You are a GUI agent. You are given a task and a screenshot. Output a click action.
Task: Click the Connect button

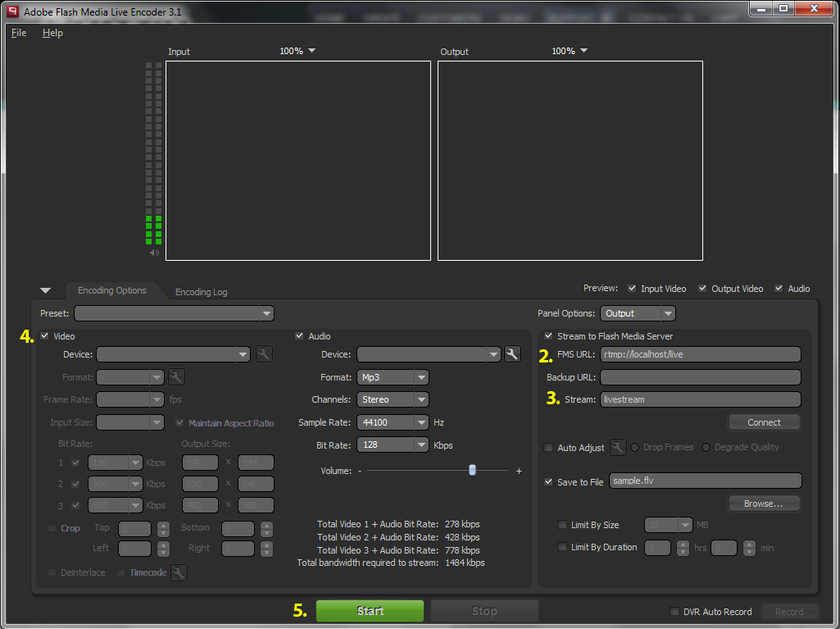[764, 422]
